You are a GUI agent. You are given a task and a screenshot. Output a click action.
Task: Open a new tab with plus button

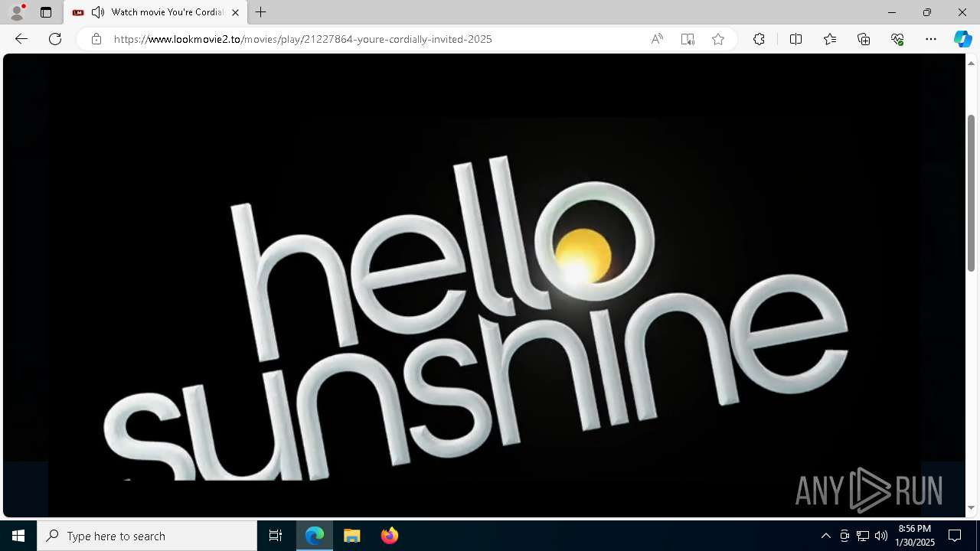[x=261, y=12]
